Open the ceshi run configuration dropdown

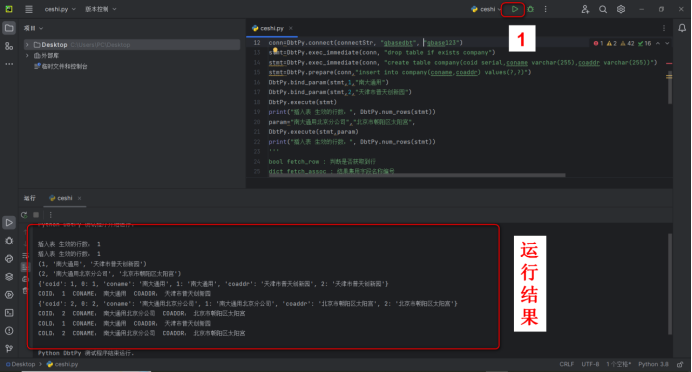point(486,9)
